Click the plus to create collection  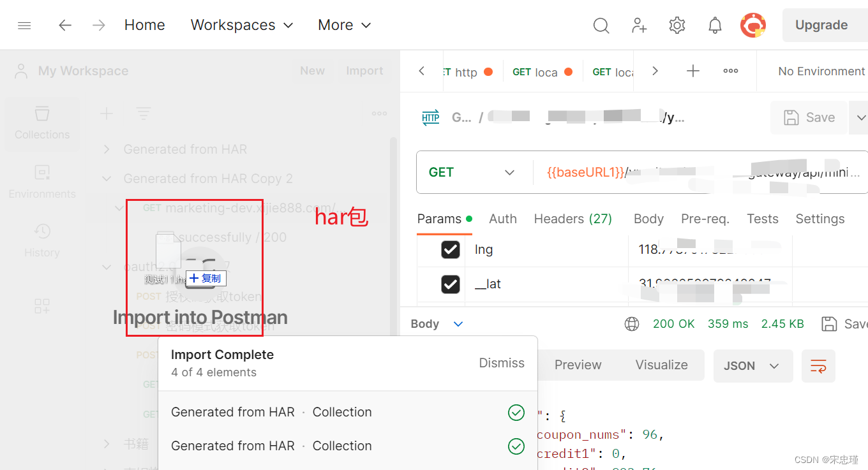(107, 114)
